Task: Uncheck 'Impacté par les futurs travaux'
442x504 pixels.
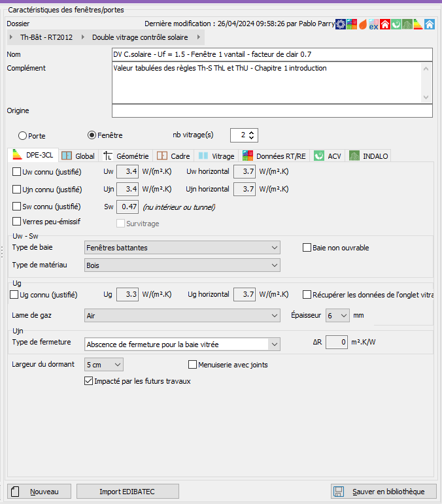Action: coord(89,381)
